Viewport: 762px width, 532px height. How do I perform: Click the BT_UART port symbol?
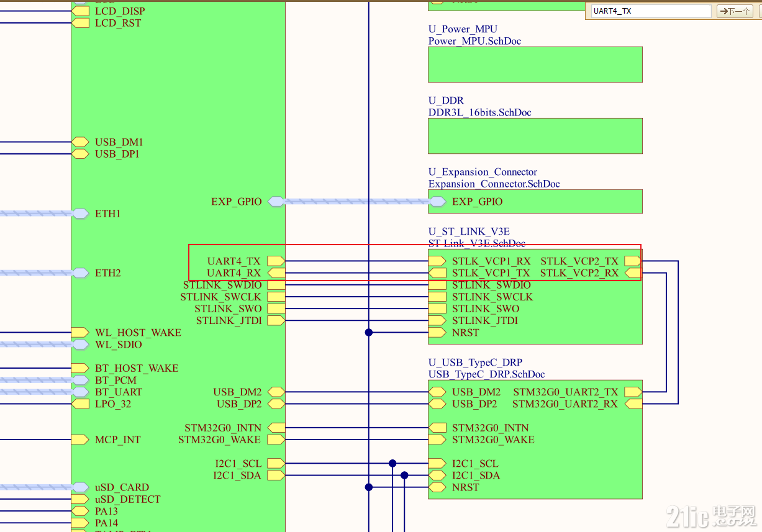pyautogui.click(x=80, y=392)
